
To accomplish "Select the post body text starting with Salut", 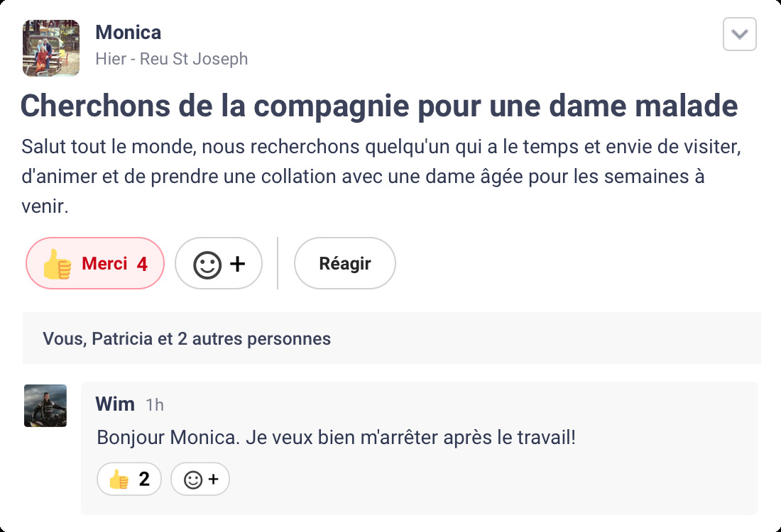I will (362, 177).
